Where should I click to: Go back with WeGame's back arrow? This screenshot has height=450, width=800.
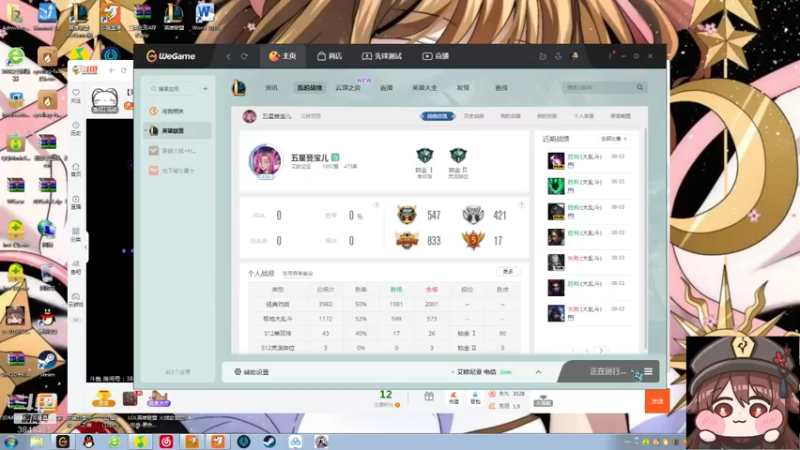click(228, 56)
